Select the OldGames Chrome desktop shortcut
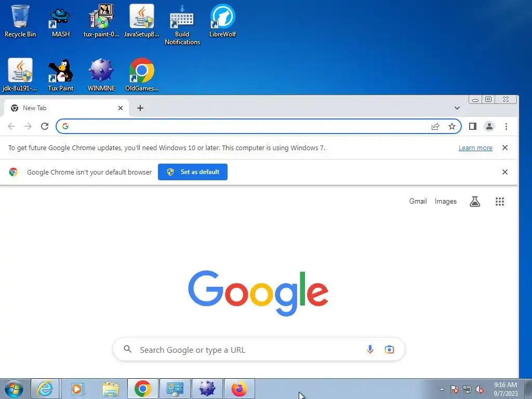This screenshot has height=399, width=532. click(x=141, y=75)
